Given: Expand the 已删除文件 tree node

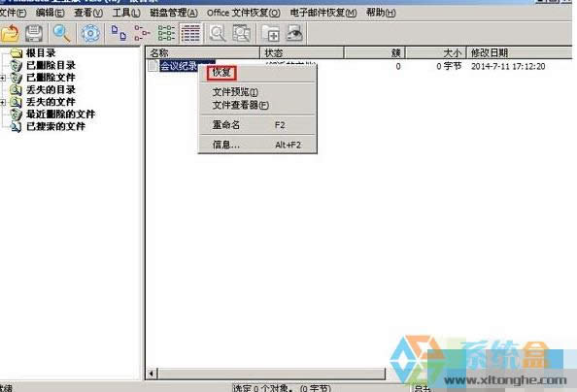Looking at the screenshot, I should point(3,78).
